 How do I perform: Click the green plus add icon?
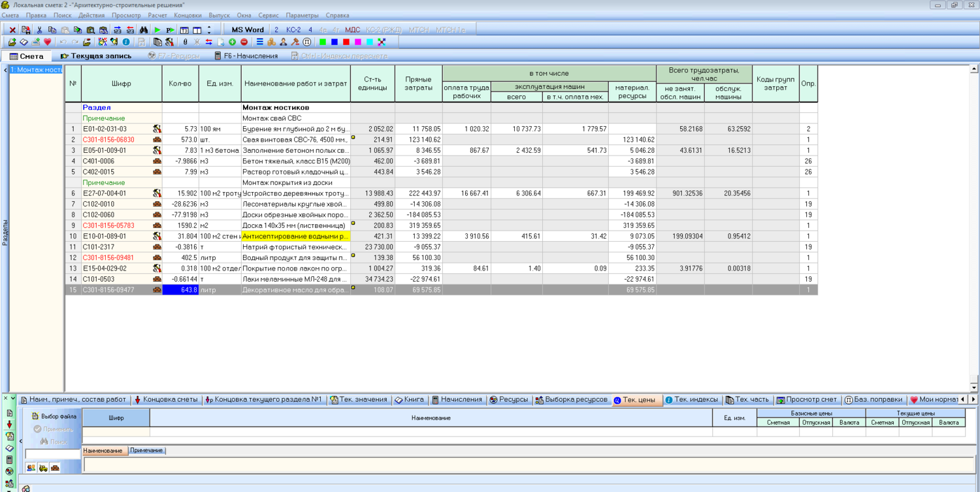[x=233, y=42]
